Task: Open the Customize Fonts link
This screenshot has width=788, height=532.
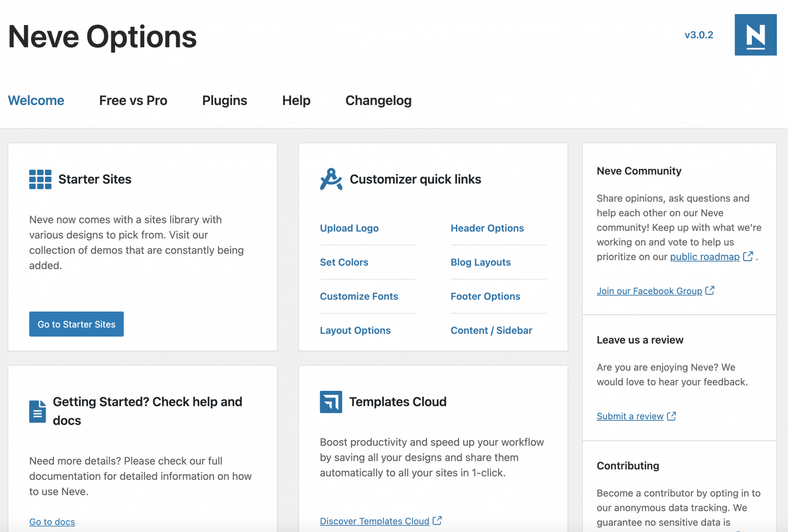Action: pyautogui.click(x=359, y=296)
